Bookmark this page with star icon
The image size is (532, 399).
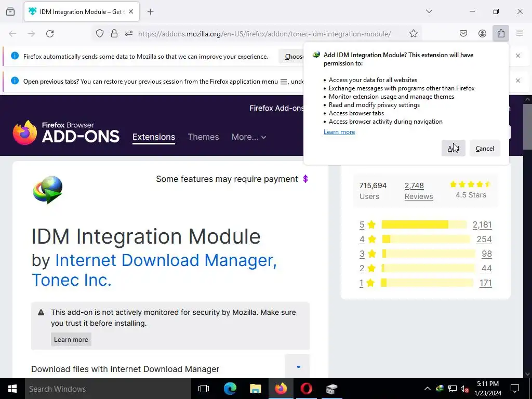pos(413,34)
